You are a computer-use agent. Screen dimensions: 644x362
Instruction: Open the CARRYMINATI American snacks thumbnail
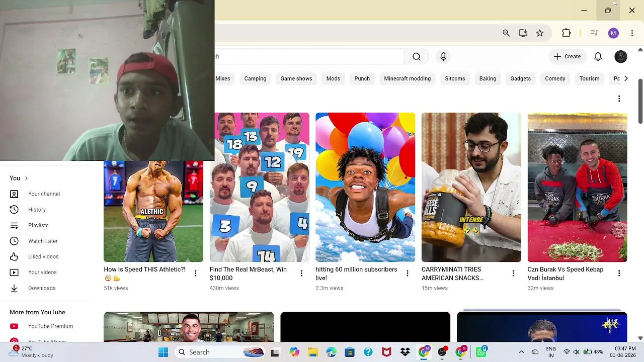click(471, 187)
